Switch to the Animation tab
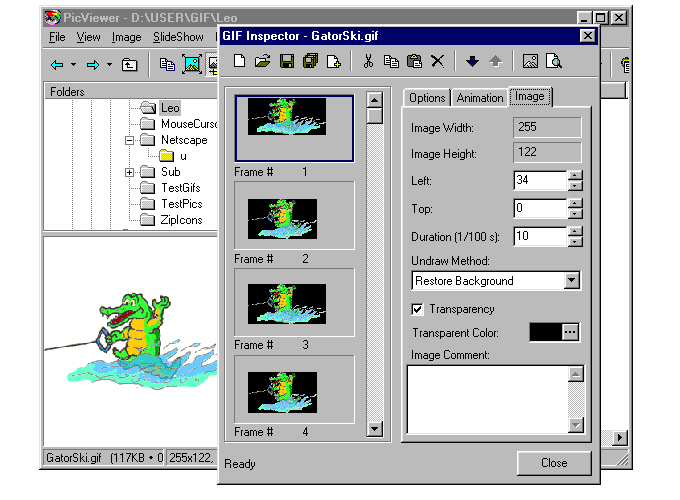This screenshot has width=680, height=500. coord(480,98)
